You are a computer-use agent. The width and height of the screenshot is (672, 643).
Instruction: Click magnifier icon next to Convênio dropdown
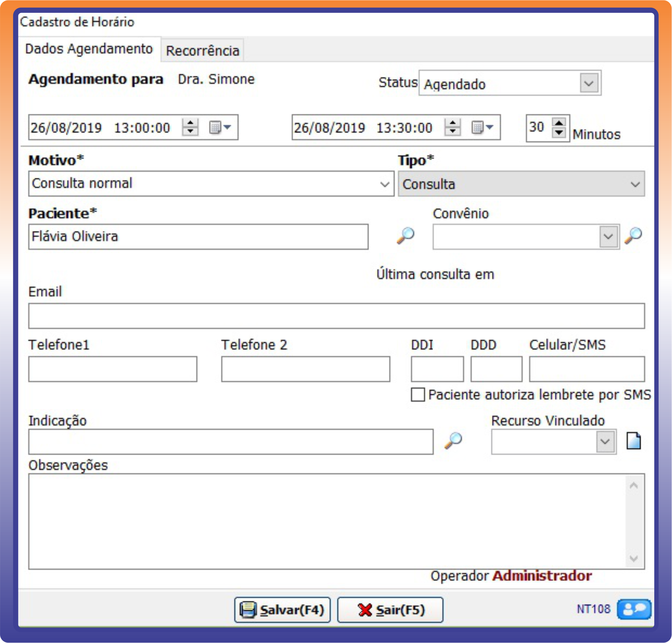(633, 236)
